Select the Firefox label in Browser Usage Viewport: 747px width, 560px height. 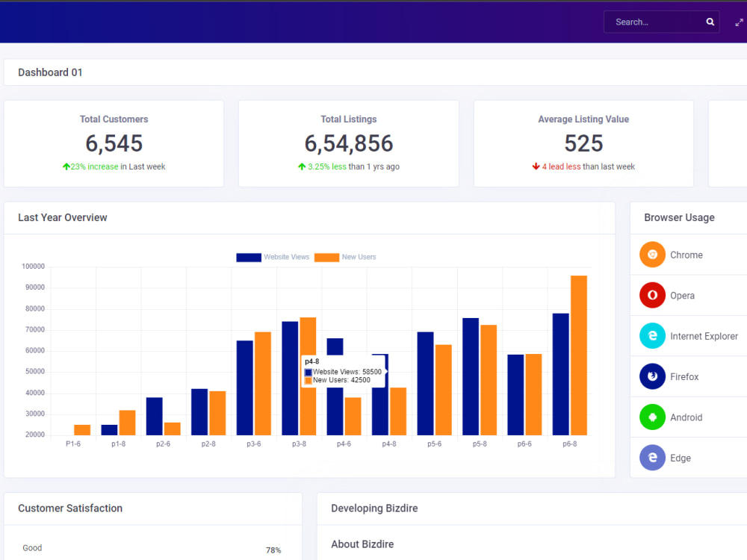click(x=684, y=376)
